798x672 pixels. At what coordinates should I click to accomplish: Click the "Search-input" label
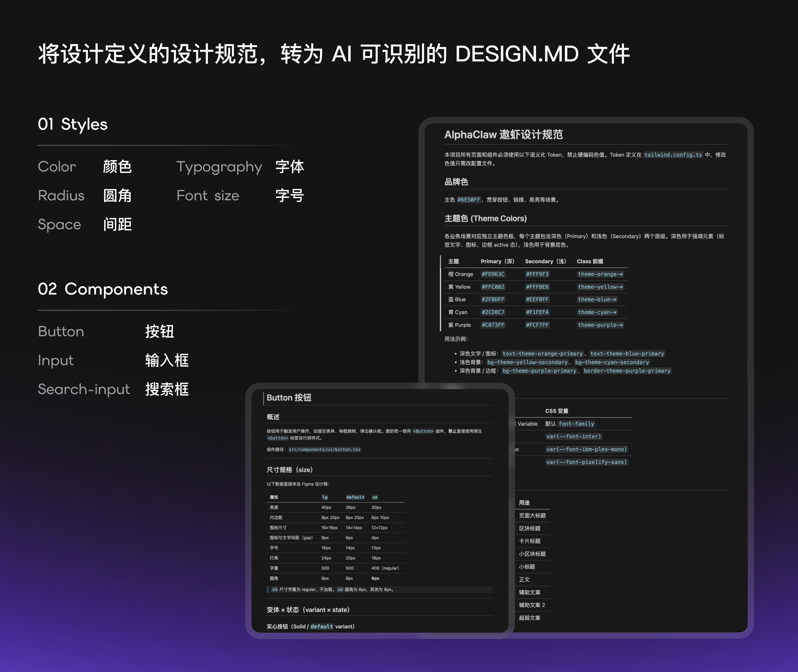[84, 389]
